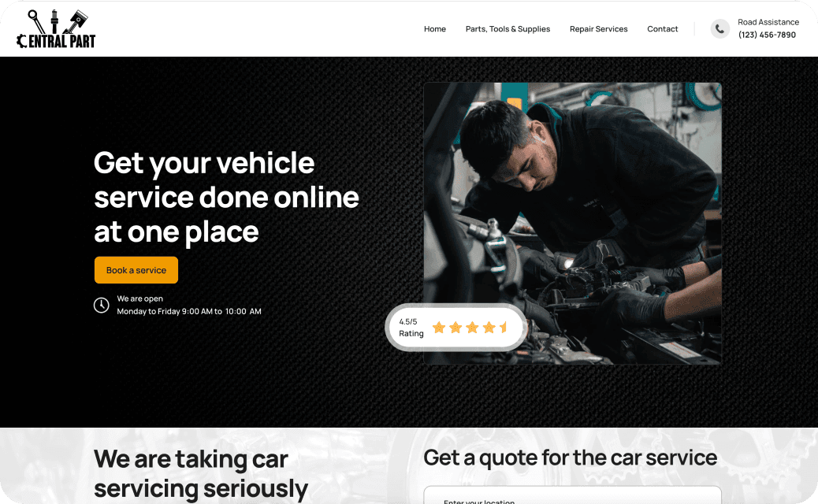The width and height of the screenshot is (818, 504).
Task: Call the (123) 456-7890 number link
Action: 767,35
